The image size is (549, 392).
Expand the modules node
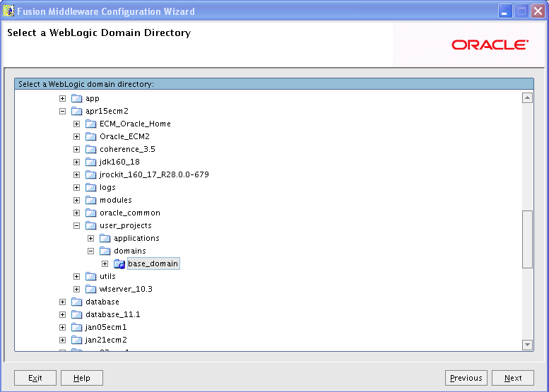point(77,200)
